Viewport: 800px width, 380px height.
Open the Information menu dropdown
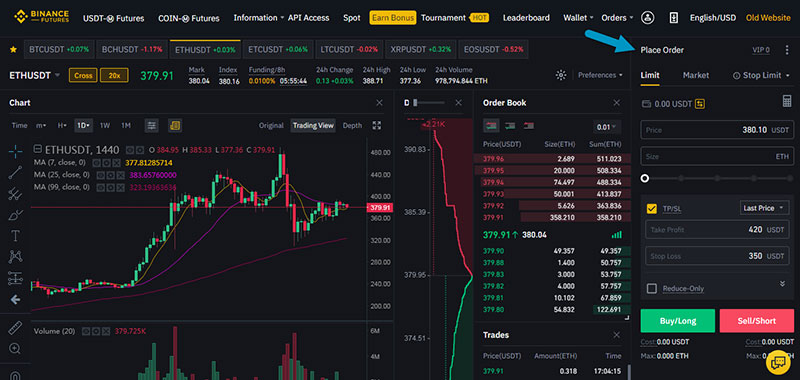pyautogui.click(x=259, y=18)
